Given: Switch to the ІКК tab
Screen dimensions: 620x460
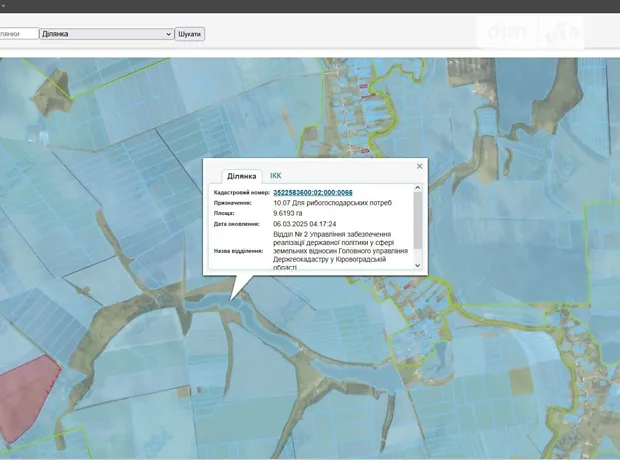Looking at the screenshot, I should [x=276, y=175].
